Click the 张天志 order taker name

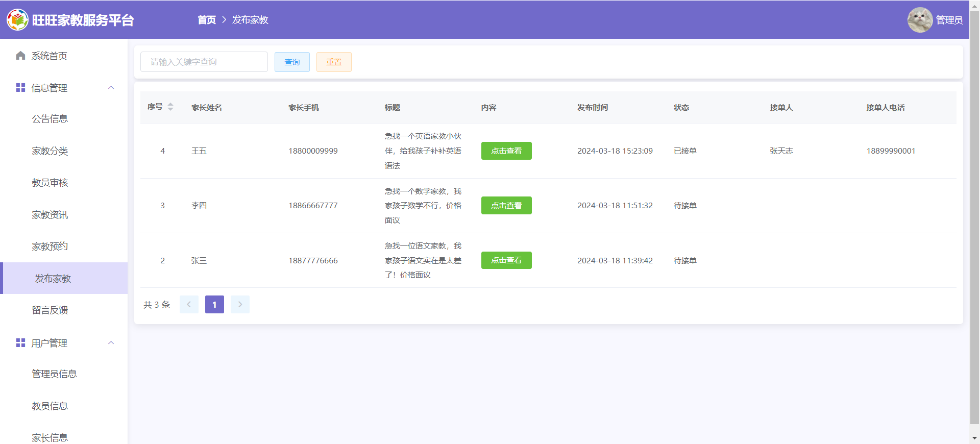[781, 151]
